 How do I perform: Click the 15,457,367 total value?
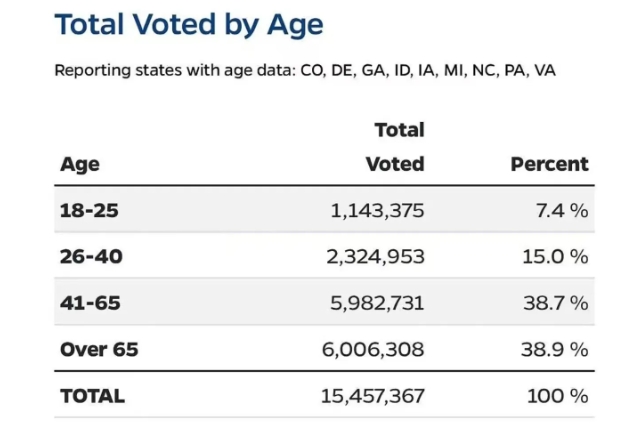[372, 397]
